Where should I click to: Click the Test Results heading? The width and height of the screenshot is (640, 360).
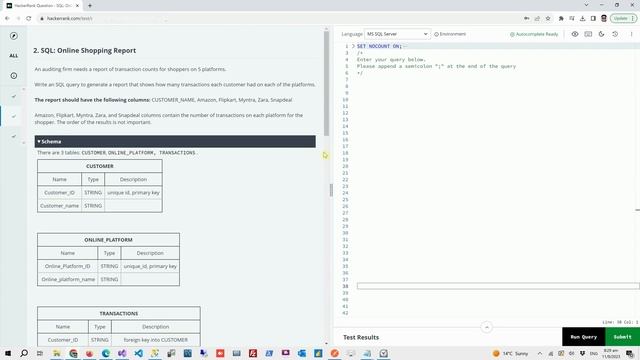[x=361, y=337]
